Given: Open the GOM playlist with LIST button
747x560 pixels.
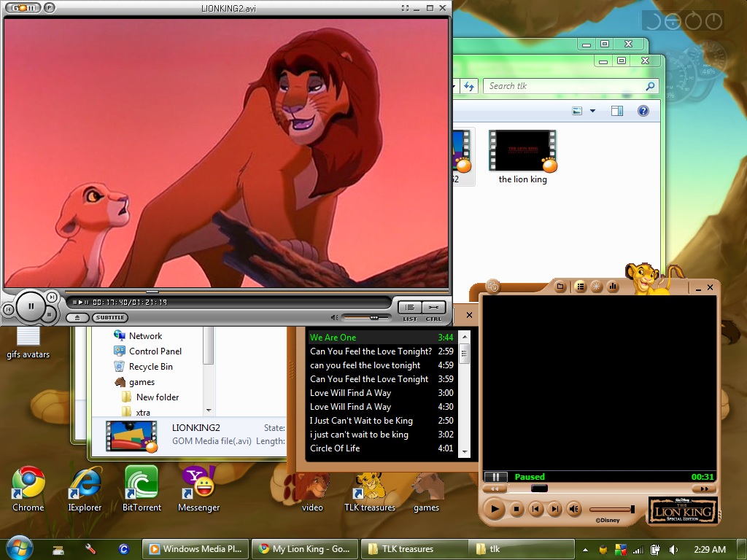Looking at the screenshot, I should pyautogui.click(x=410, y=308).
